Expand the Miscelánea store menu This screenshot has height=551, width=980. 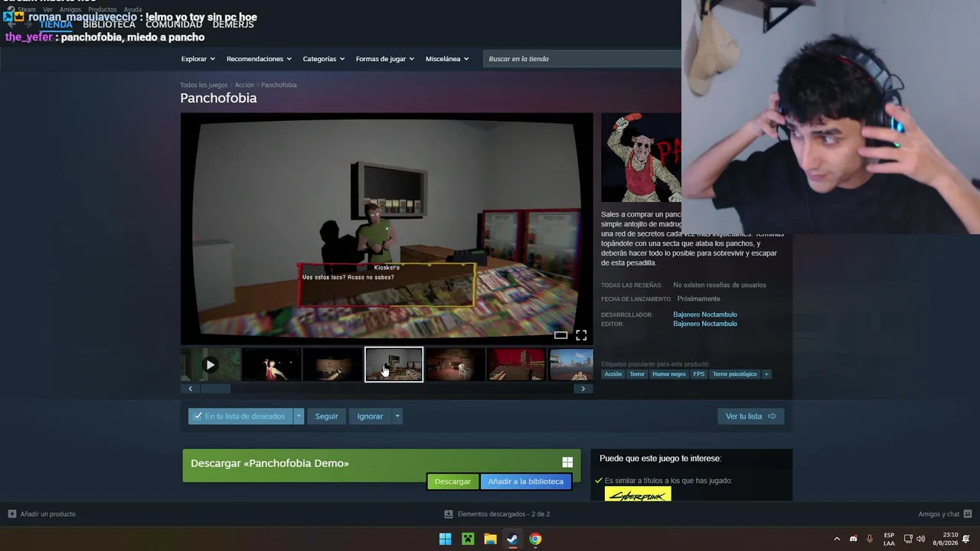tap(447, 59)
